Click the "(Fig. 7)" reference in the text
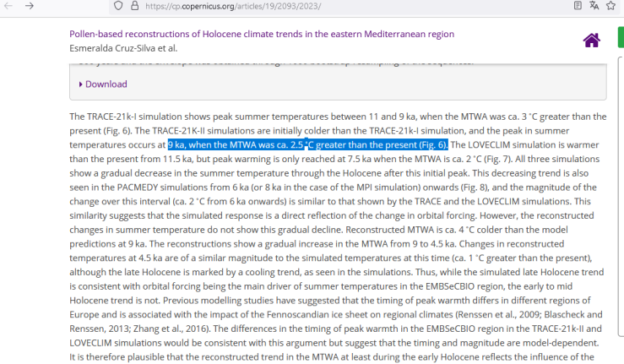 (x=497, y=160)
